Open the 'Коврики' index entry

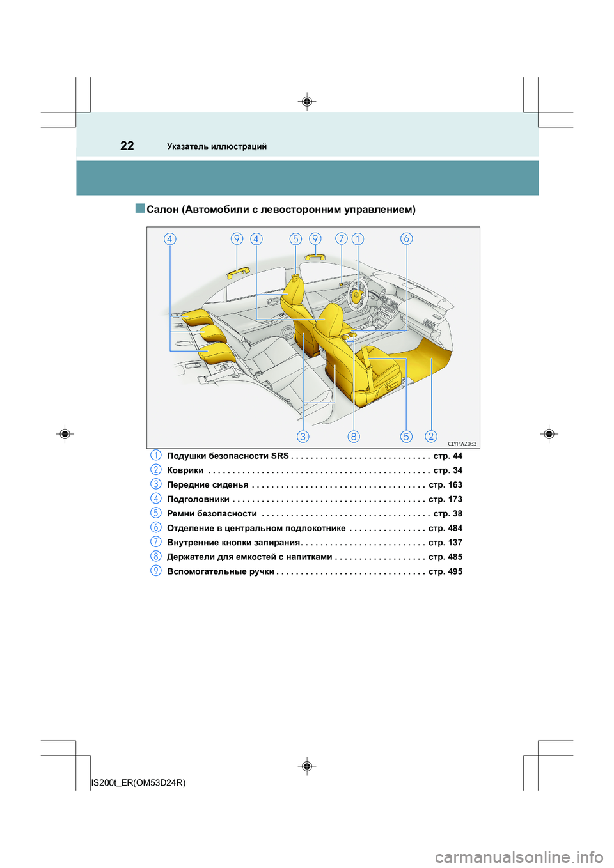tap(185, 470)
